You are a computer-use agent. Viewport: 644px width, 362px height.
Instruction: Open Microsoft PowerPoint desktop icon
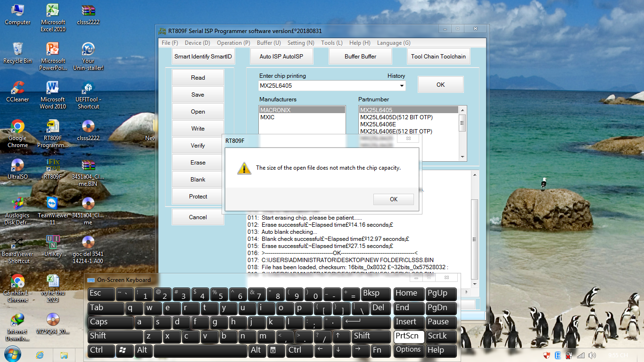[53, 56]
